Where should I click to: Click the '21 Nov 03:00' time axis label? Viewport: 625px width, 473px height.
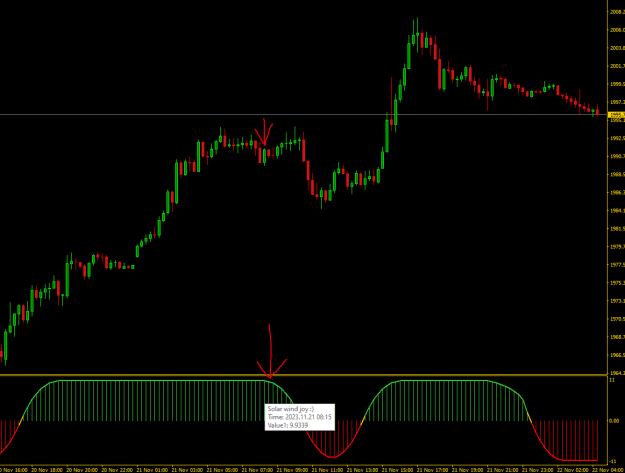click(187, 470)
